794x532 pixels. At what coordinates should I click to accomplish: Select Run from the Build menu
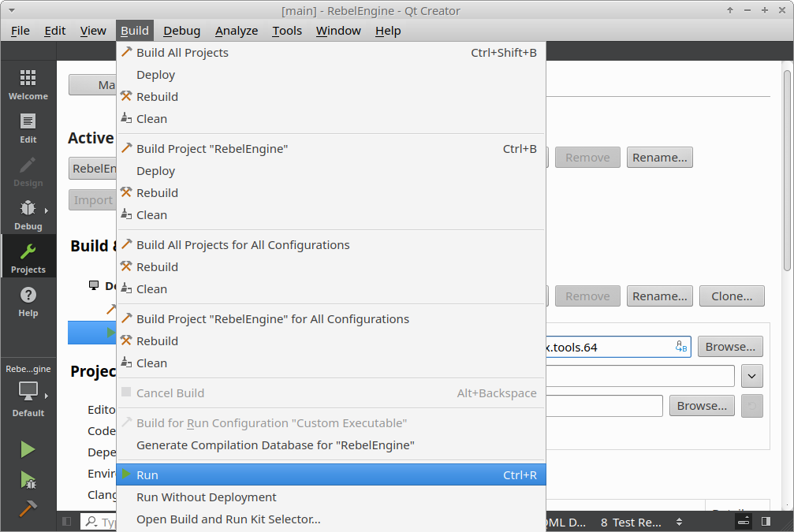[x=331, y=474]
